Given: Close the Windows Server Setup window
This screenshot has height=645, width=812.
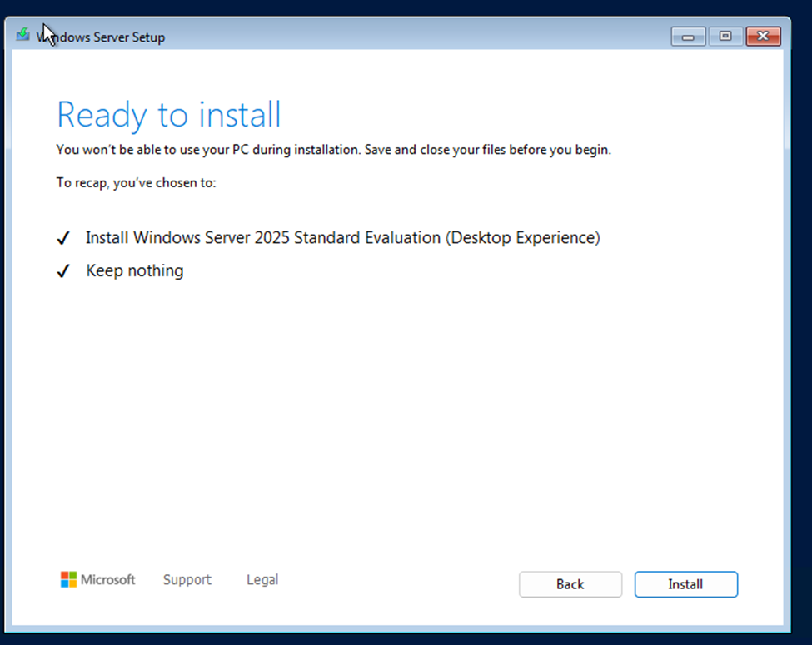Looking at the screenshot, I should coord(763,37).
